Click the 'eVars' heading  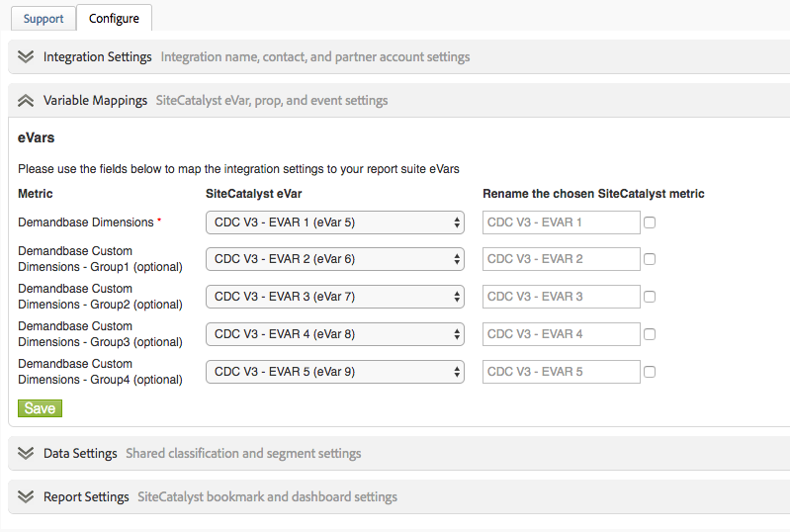click(36, 137)
